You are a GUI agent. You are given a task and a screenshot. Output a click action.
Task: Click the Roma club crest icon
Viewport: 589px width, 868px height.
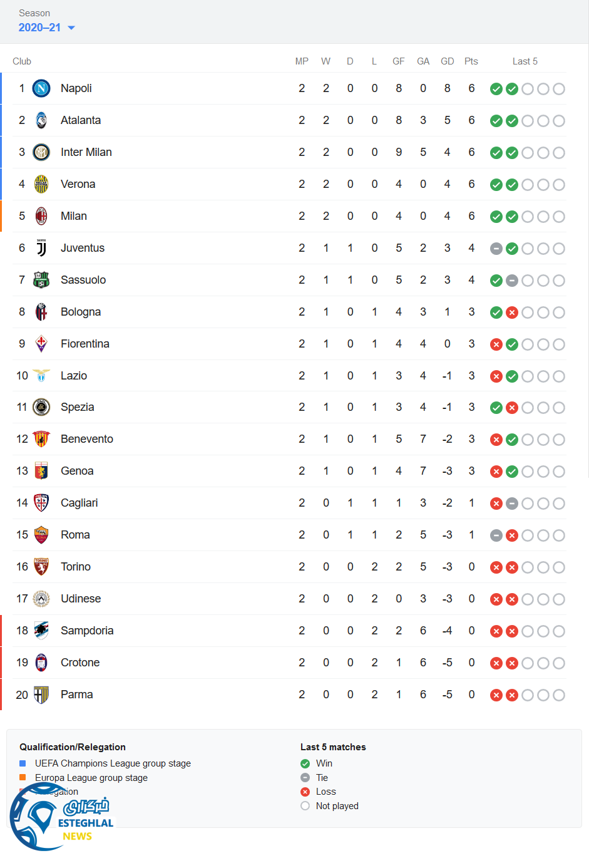[x=41, y=535]
